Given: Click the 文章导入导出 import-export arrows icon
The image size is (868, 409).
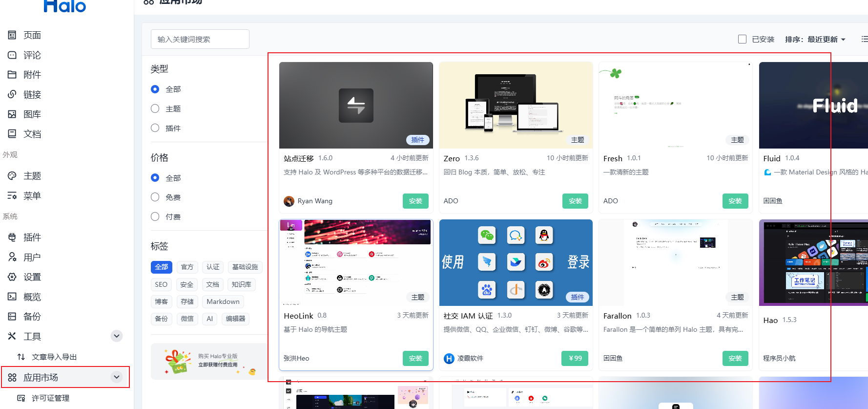Looking at the screenshot, I should pos(21,357).
